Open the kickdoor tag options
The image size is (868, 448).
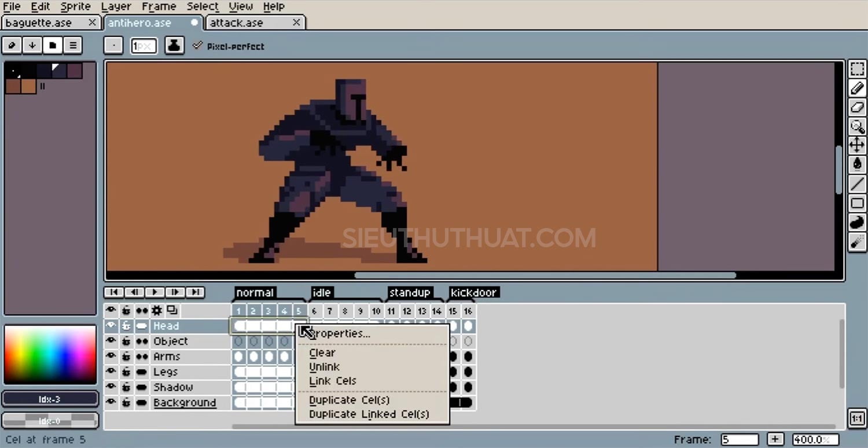pos(474,293)
